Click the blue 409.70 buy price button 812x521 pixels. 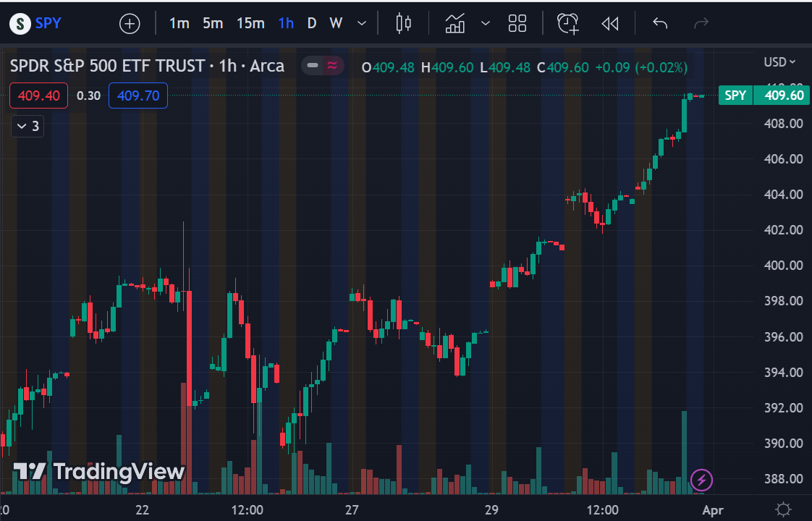[x=138, y=96]
